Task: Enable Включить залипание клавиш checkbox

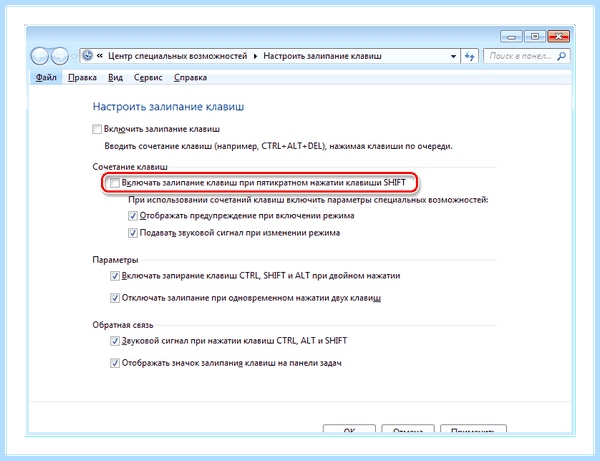Action: pyautogui.click(x=97, y=129)
